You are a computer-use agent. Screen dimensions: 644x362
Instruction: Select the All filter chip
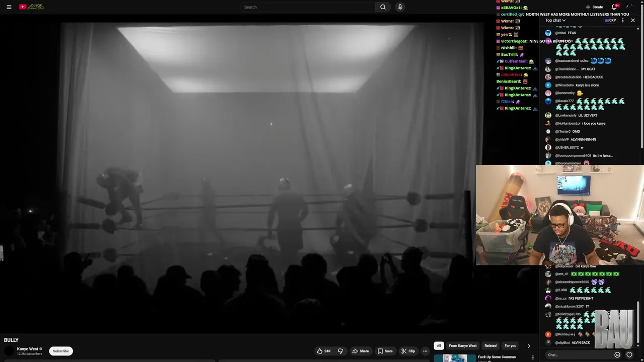coord(439,346)
